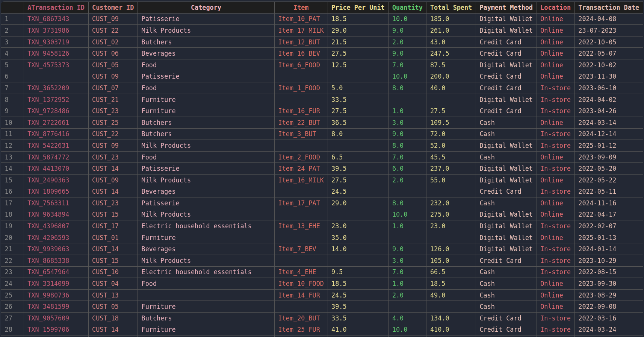644x337 pixels.
Task: Select the date 2024-12-14
Action: pos(609,134)
